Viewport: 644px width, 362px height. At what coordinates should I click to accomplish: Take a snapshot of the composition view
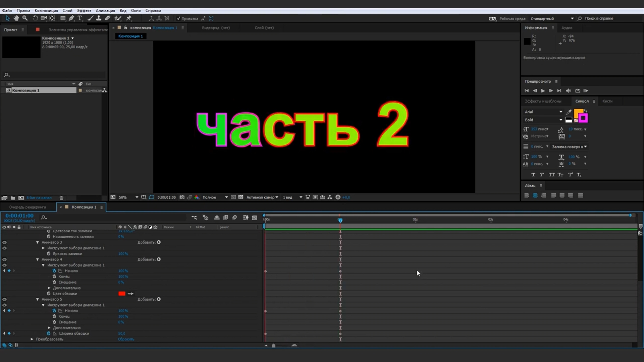pos(182,197)
